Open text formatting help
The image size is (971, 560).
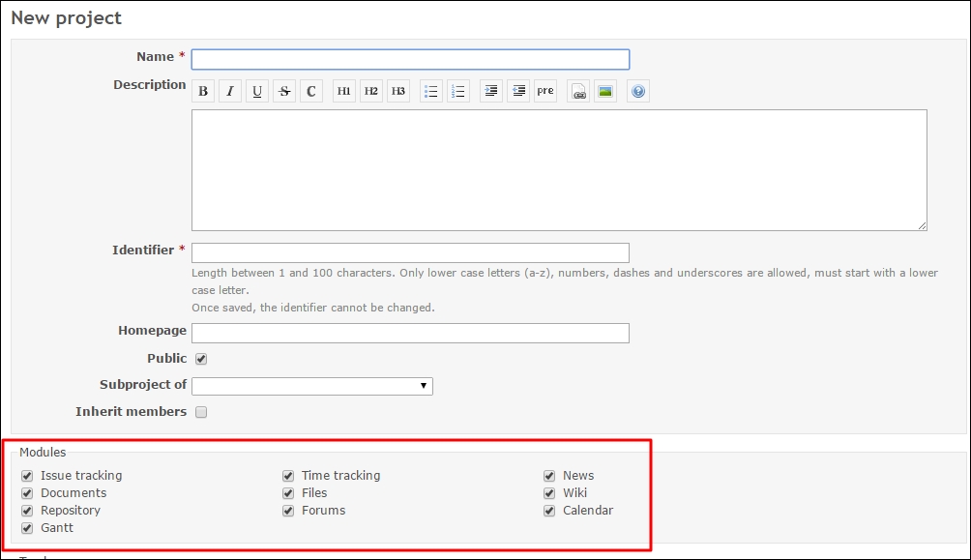(x=637, y=92)
